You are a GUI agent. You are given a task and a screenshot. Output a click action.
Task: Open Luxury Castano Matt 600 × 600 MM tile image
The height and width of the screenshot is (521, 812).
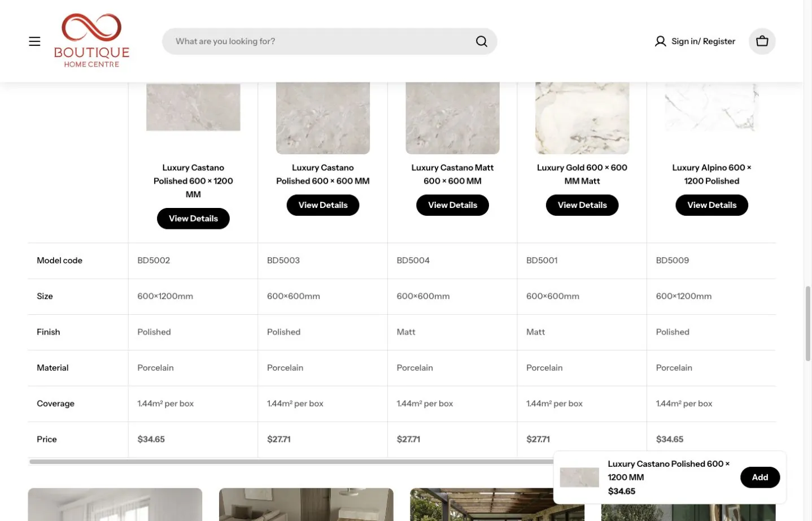pos(452,118)
